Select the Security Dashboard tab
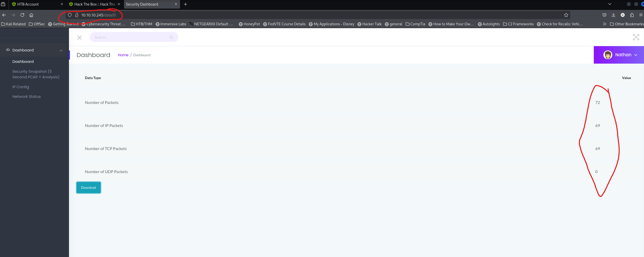Viewport: 644px width, 257px height. coord(152,4)
